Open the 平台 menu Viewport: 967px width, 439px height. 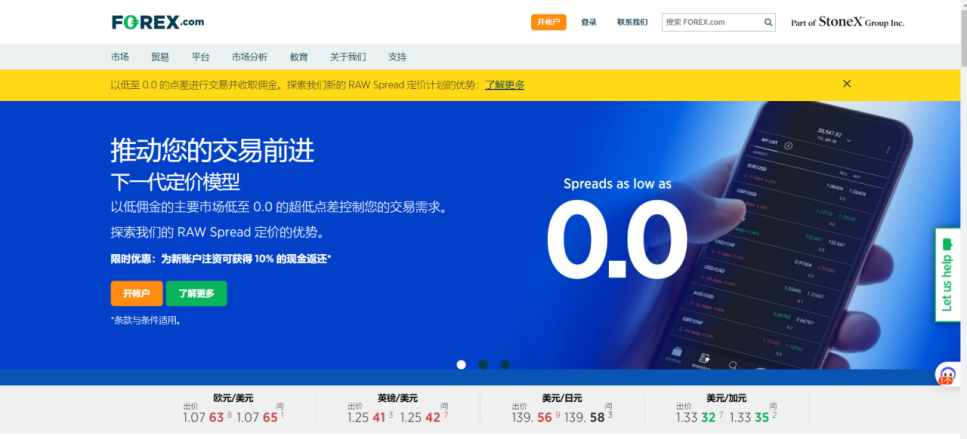click(200, 57)
